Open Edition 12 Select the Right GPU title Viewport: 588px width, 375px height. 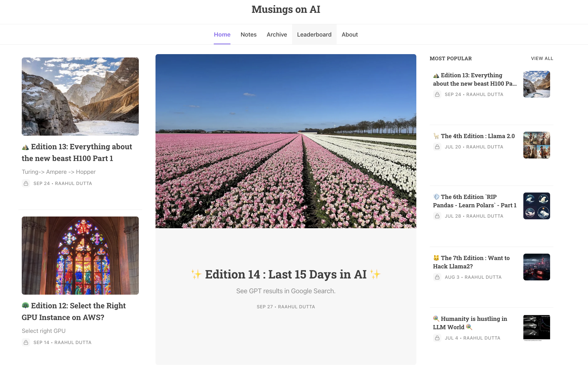coord(74,311)
